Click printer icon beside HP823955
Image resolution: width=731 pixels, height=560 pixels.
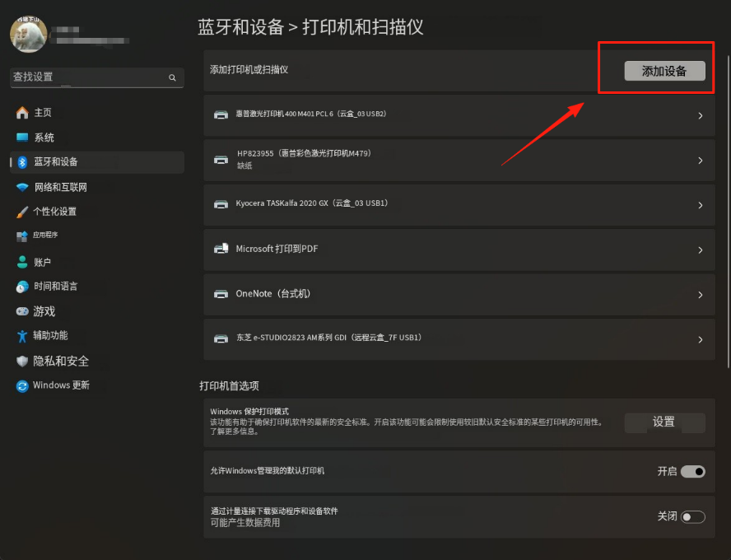[x=221, y=160]
